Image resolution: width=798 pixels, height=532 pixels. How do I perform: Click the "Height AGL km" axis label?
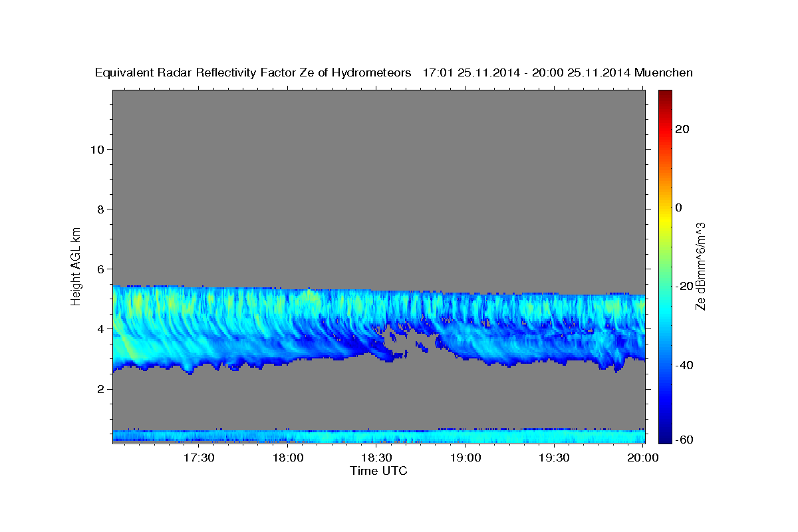pos(76,265)
